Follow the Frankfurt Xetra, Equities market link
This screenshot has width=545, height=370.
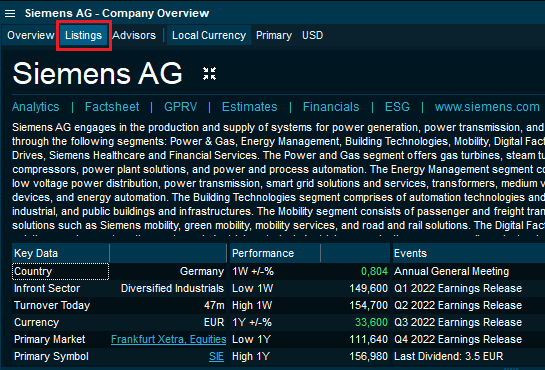pyautogui.click(x=169, y=339)
